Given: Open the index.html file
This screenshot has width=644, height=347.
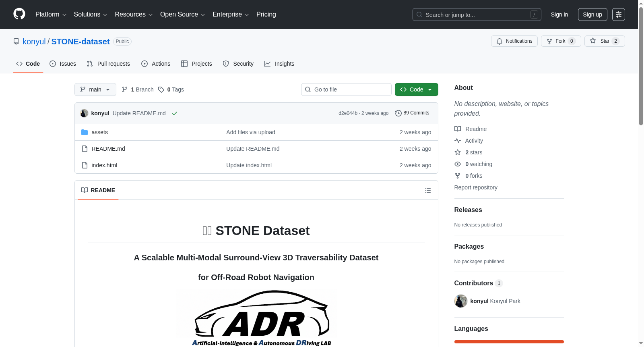Looking at the screenshot, I should click(x=104, y=165).
